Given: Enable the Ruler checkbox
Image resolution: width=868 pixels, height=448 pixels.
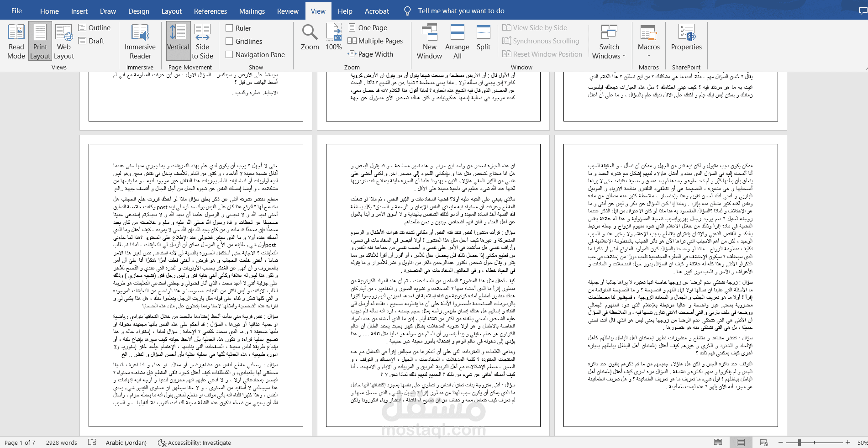Looking at the screenshot, I should 229,28.
